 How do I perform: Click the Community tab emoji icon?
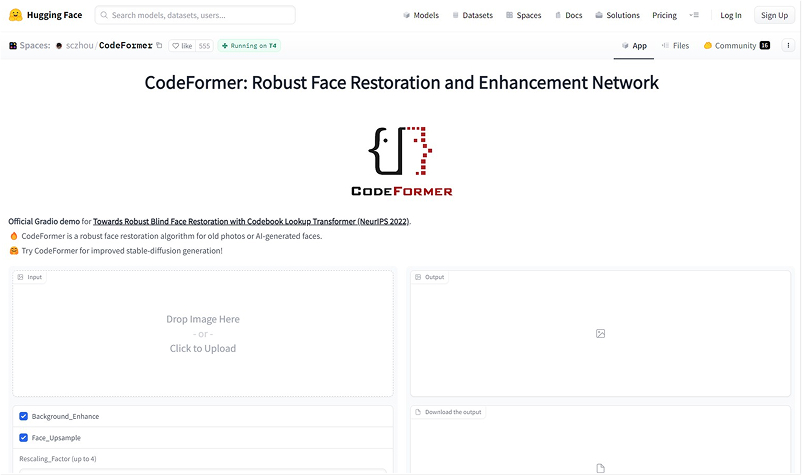708,46
